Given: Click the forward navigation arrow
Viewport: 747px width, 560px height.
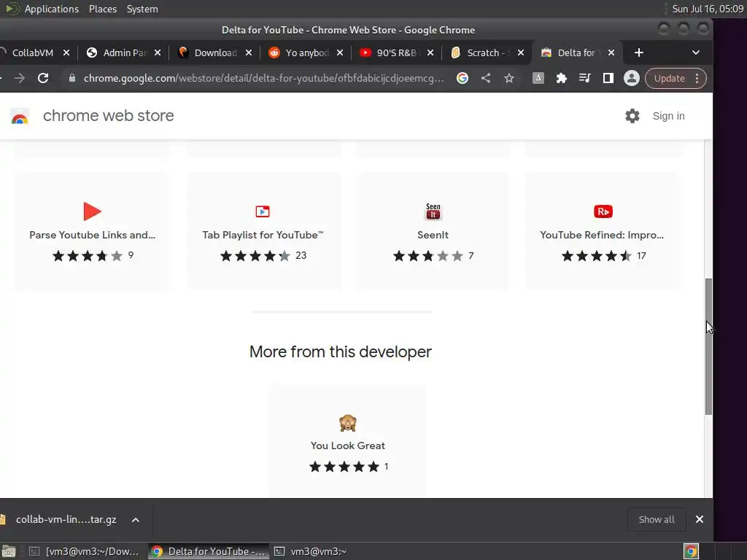Looking at the screenshot, I should pyautogui.click(x=20, y=78).
